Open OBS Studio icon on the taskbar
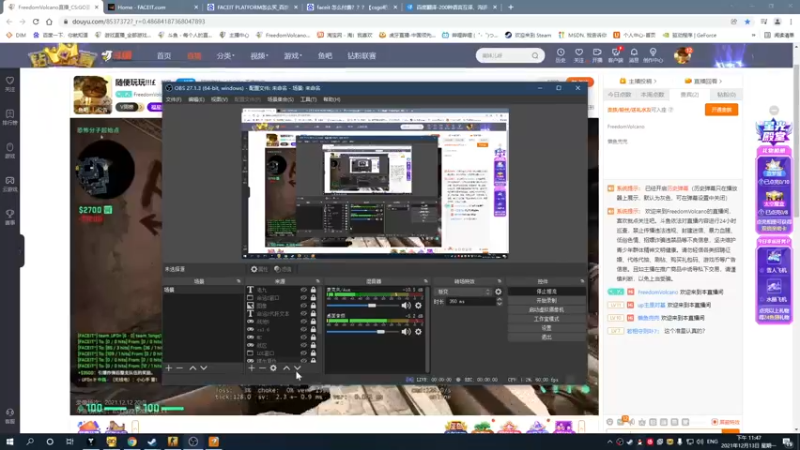Viewport: 800px width, 450px height. pos(193,442)
